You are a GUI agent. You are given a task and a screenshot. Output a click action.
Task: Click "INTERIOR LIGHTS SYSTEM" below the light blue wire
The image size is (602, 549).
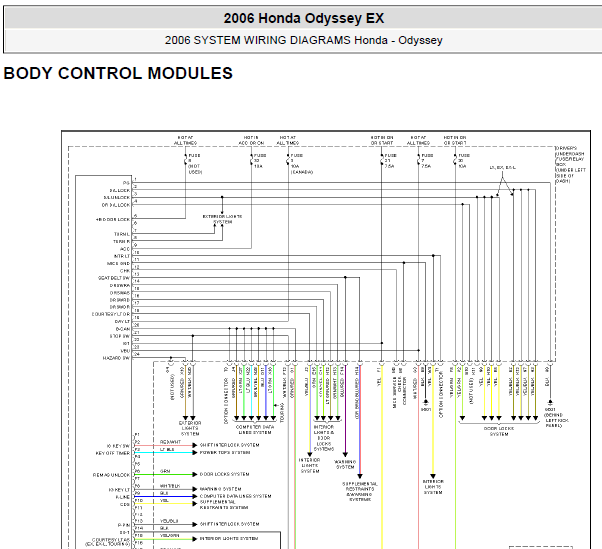pos(310,466)
